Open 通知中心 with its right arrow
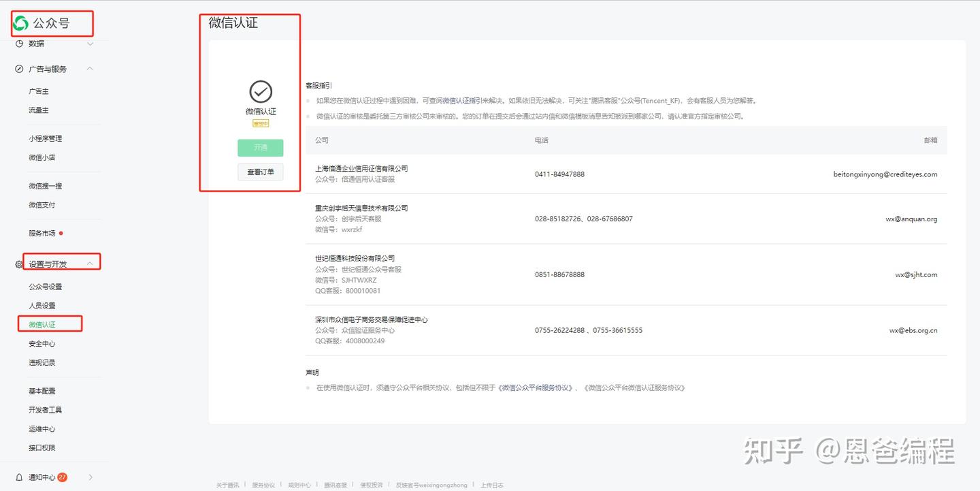 click(x=91, y=477)
